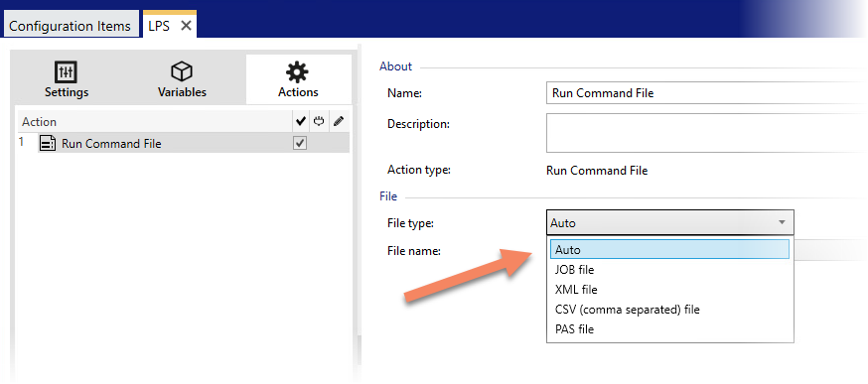Click the plug column header icon
The height and width of the screenshot is (384, 868).
319,121
